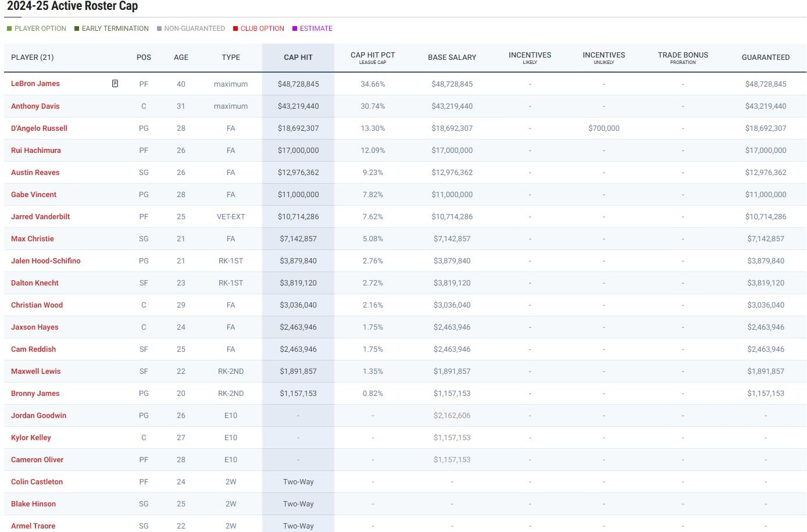Click the EARLY TERMINATION legend label
Viewport: 807px width, 532px height.
tap(115, 28)
